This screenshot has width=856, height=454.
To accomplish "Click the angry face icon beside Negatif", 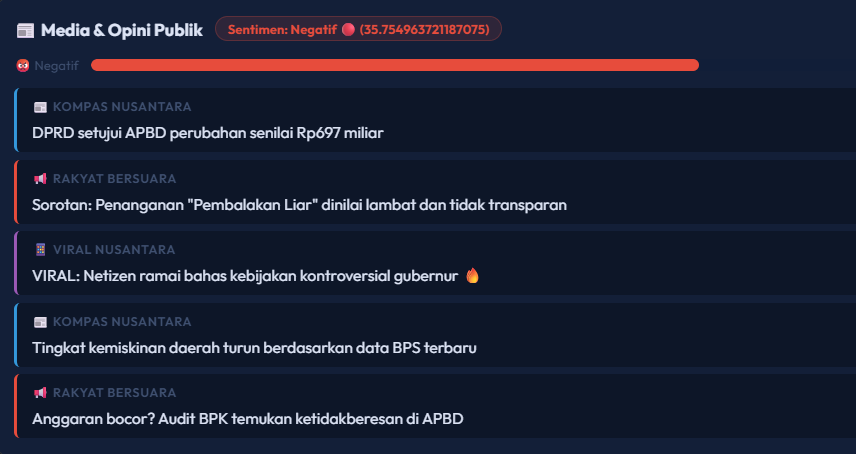I will (x=23, y=66).
